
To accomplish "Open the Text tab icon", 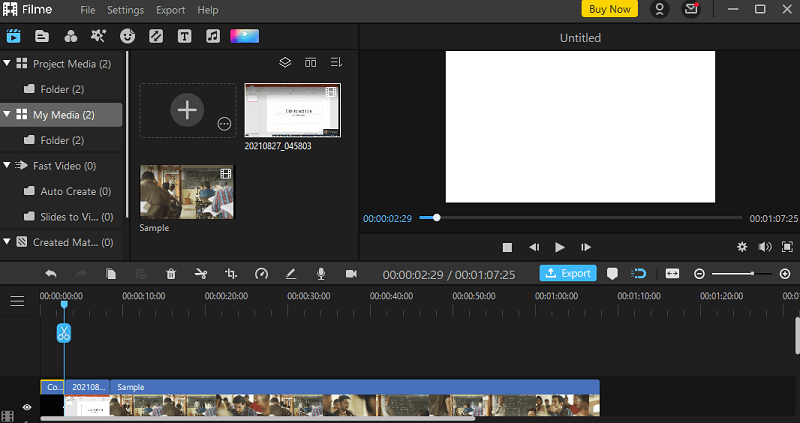I will pos(184,36).
